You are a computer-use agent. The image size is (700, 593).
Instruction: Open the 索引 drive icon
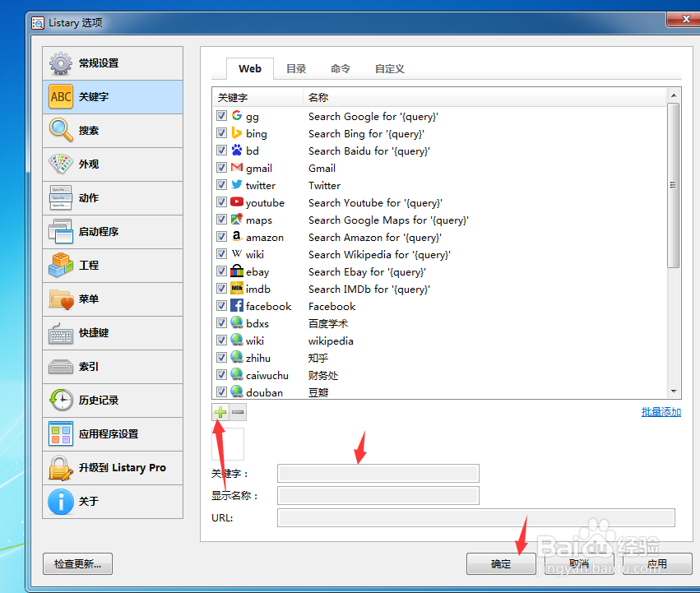[x=61, y=367]
